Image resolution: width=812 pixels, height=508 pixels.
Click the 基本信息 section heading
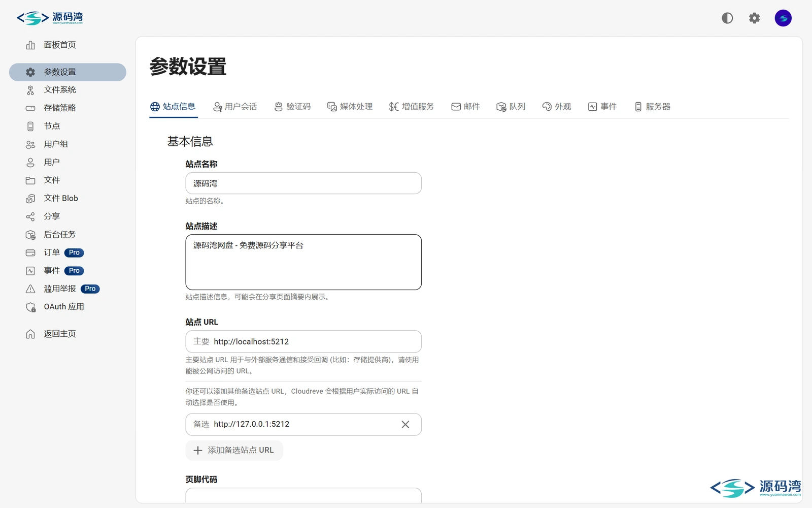[x=190, y=142]
